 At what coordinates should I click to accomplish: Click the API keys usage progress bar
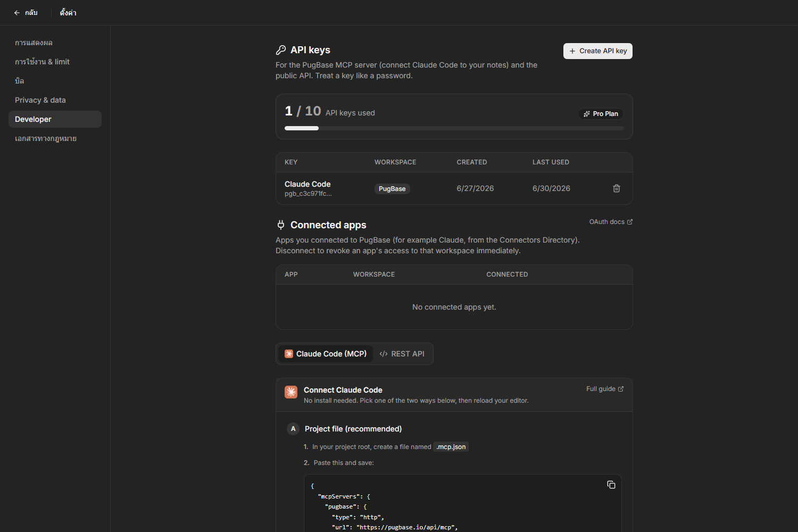[x=454, y=128]
